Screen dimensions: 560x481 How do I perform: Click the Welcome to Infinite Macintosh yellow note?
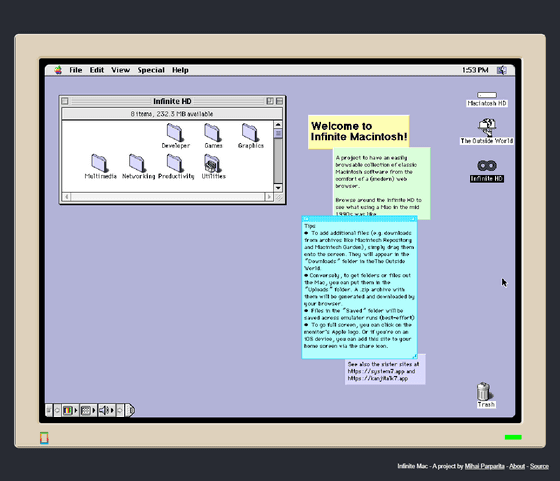click(x=359, y=131)
